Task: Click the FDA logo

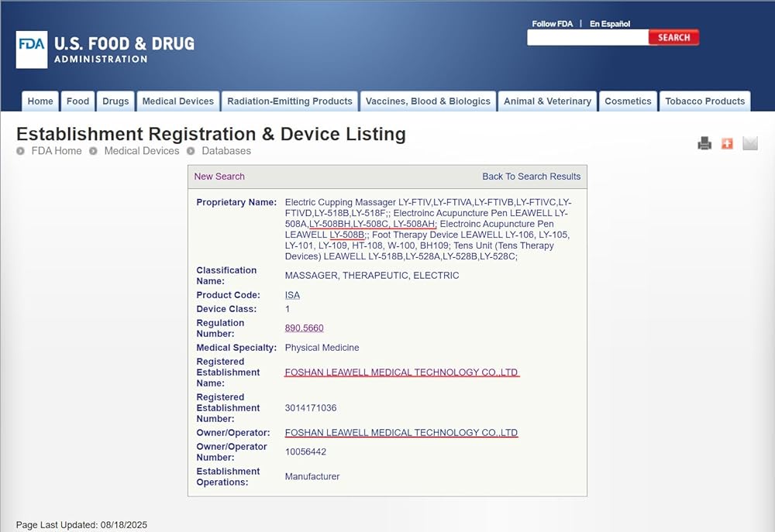Action: click(32, 50)
